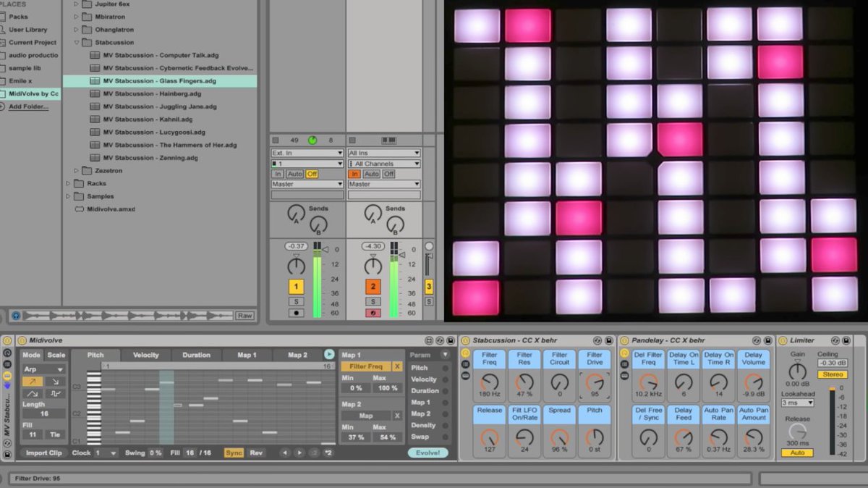Open the Arp mode dropdown in Midivolve
The height and width of the screenshot is (488, 868).
click(x=43, y=369)
